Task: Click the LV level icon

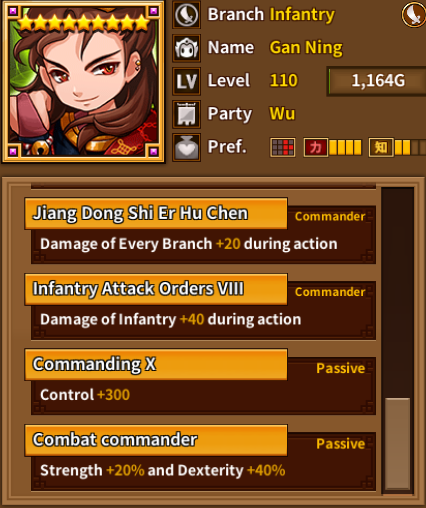Action: (186, 81)
